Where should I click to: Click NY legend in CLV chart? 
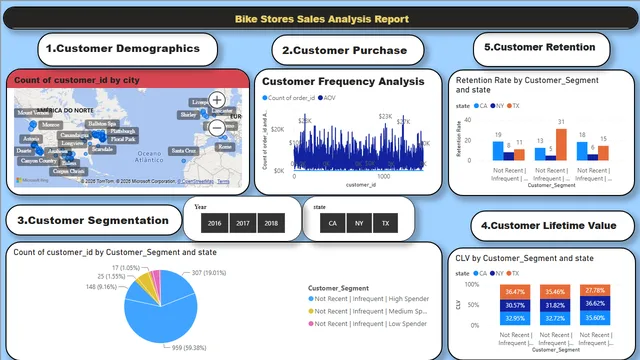(496, 273)
